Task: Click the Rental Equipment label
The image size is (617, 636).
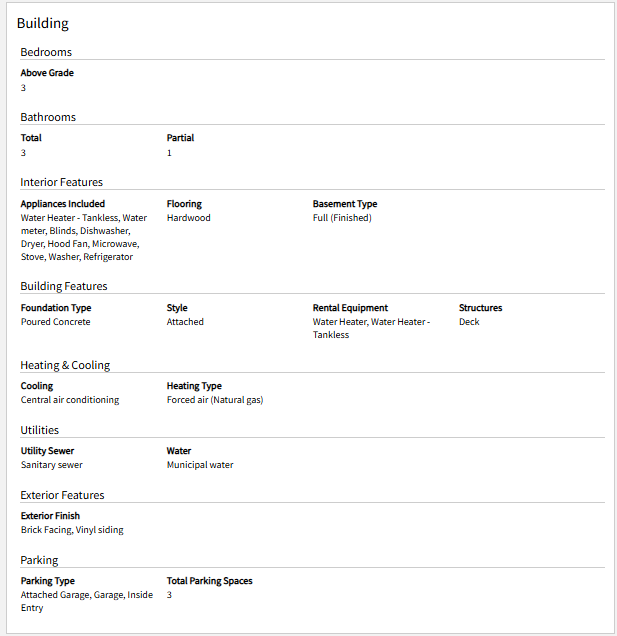Action: (350, 308)
